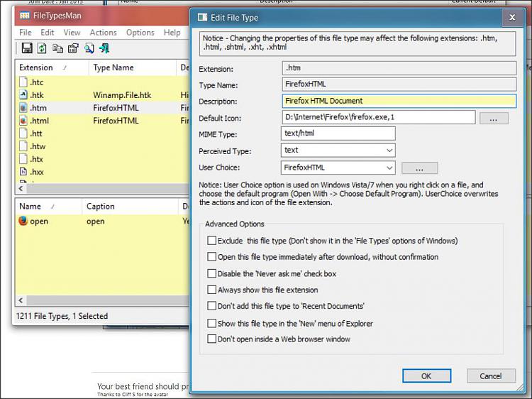This screenshot has height=399, width=532.
Task: Click into the MIME Type field
Action: tap(338, 133)
